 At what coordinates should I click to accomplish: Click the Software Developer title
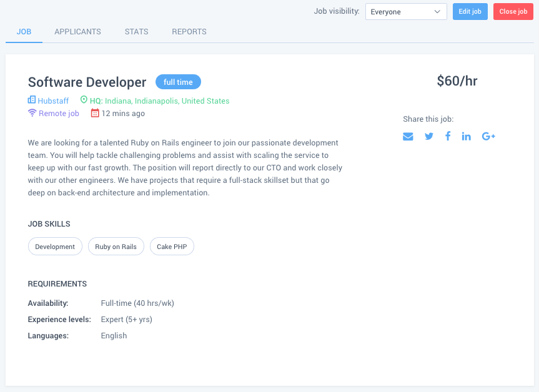[87, 82]
